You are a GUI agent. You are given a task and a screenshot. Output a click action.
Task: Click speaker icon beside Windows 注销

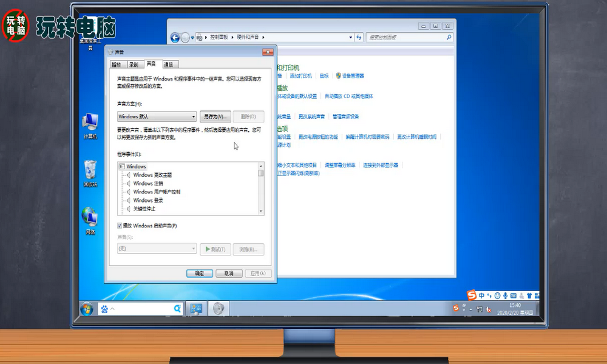tap(129, 183)
